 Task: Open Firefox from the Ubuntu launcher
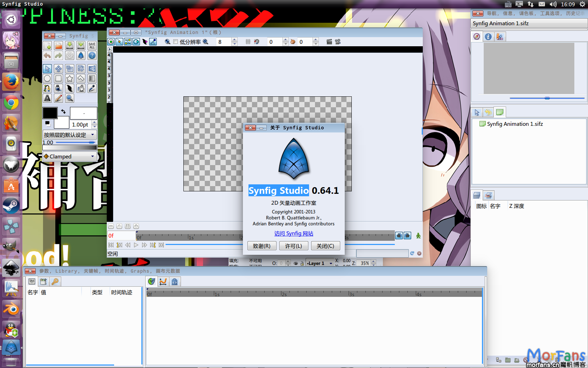point(11,82)
